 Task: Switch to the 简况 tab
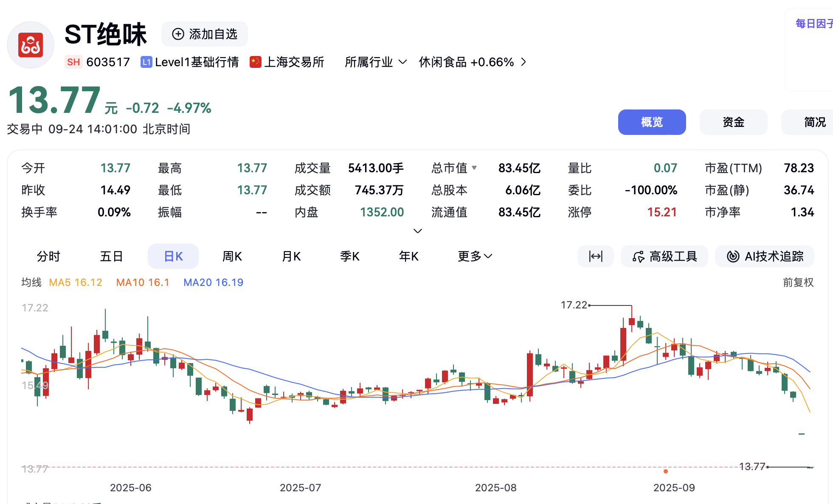coord(814,122)
